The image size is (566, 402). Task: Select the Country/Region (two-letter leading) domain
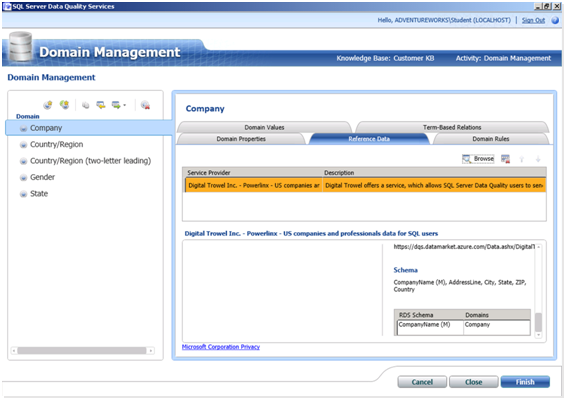pos(90,161)
